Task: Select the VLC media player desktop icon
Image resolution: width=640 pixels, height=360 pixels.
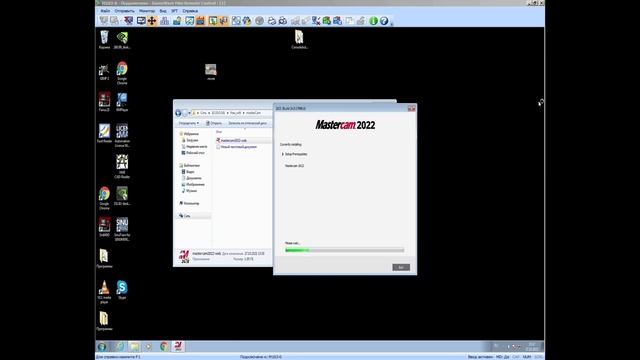Action: [104, 292]
